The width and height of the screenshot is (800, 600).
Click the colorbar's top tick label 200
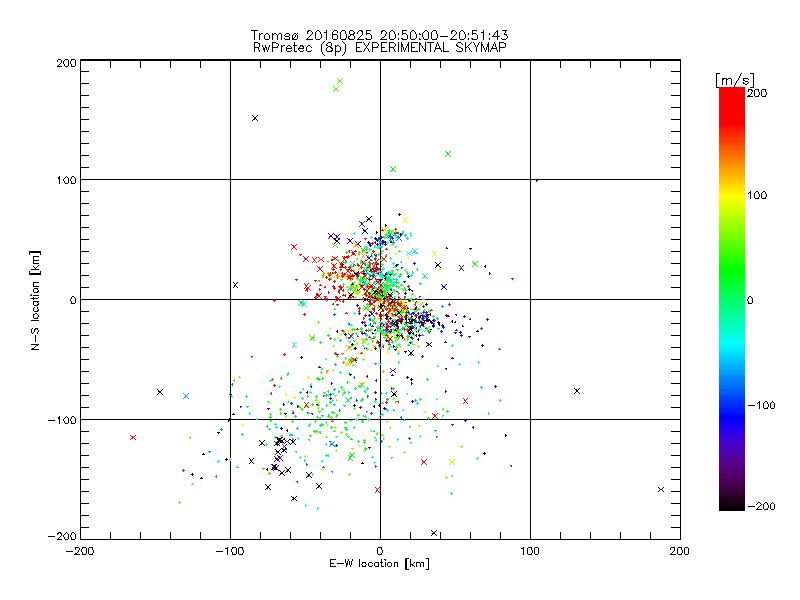coord(757,93)
